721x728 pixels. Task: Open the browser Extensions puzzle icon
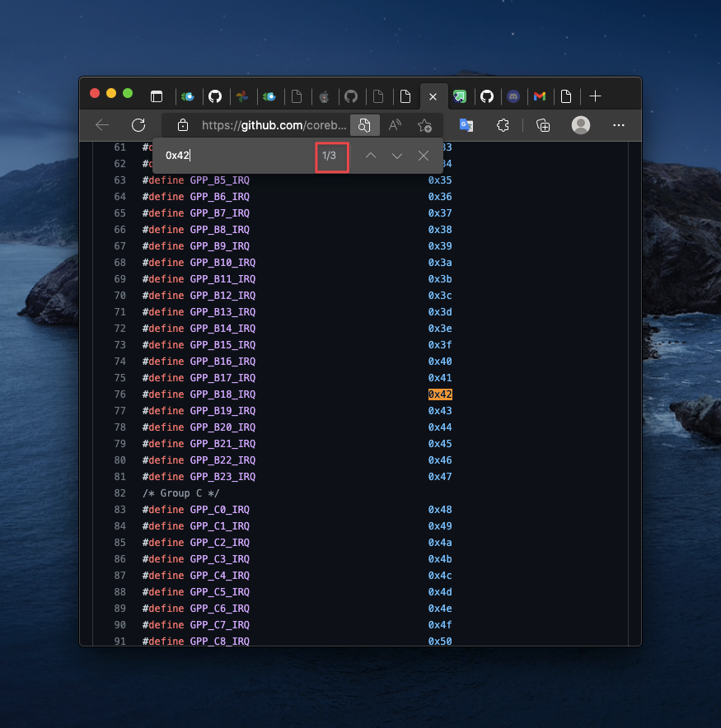503,125
